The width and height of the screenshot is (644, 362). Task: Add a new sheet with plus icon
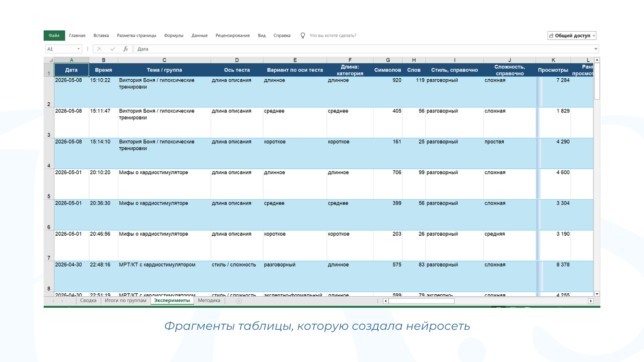pyautogui.click(x=239, y=301)
